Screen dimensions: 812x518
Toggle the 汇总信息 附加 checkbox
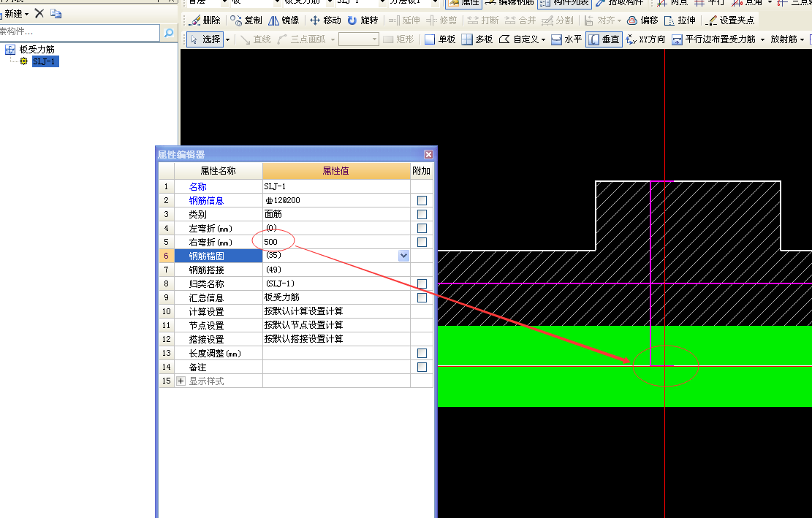pos(422,297)
